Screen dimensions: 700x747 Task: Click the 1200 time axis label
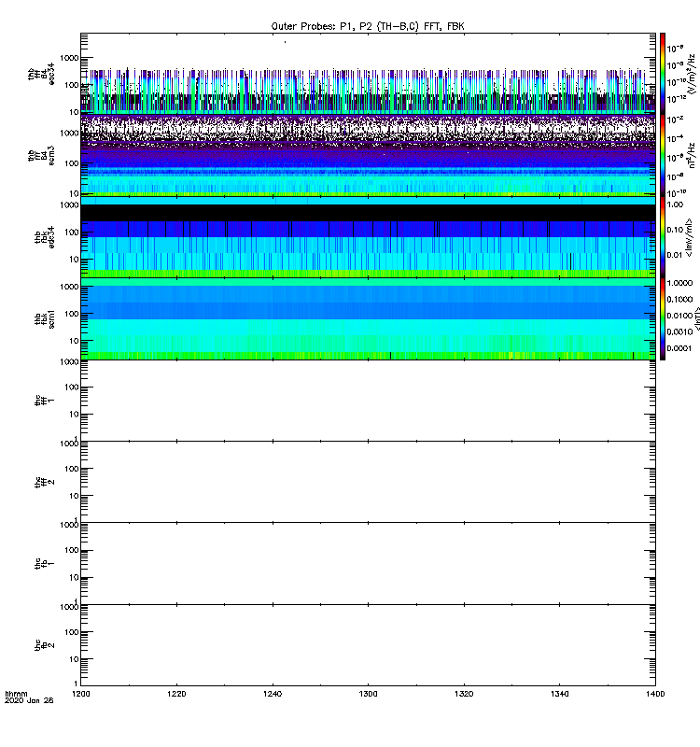81,694
